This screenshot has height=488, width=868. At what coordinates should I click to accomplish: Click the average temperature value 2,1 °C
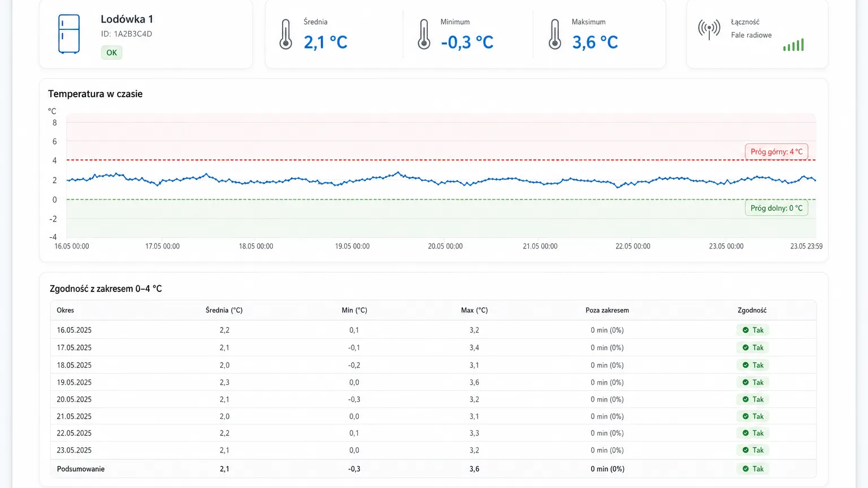click(325, 42)
